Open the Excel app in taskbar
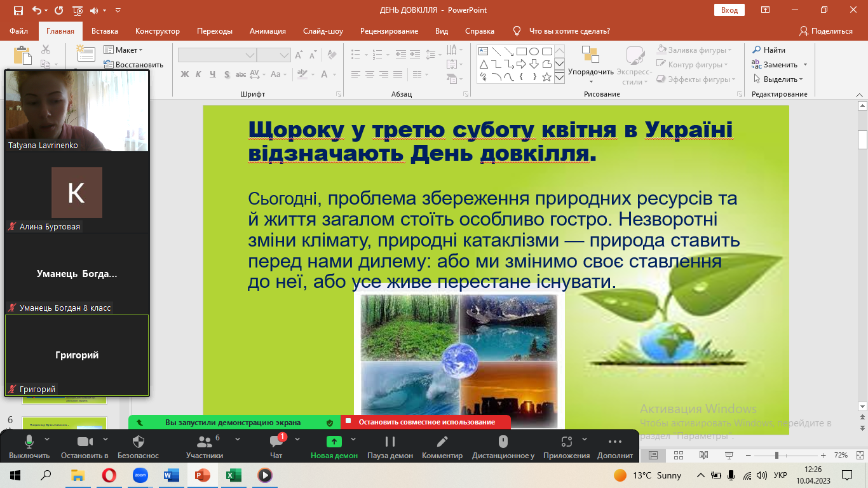This screenshot has height=488, width=868. coord(233,475)
